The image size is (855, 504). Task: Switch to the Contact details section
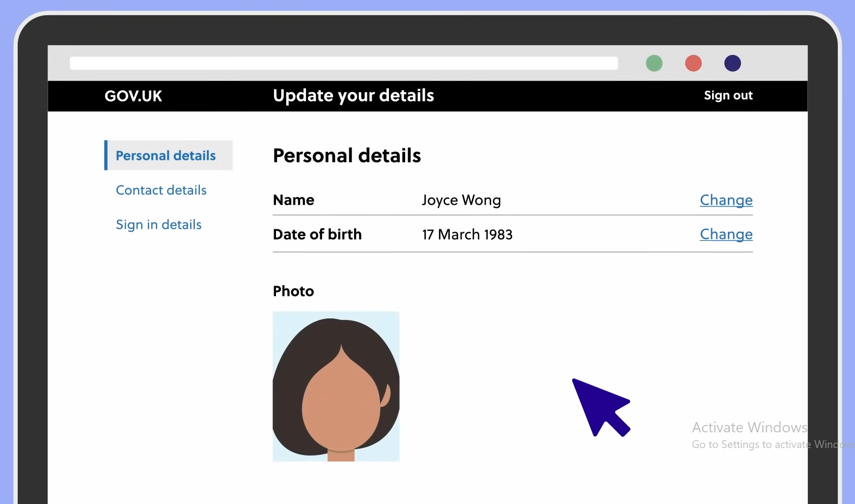click(x=161, y=190)
